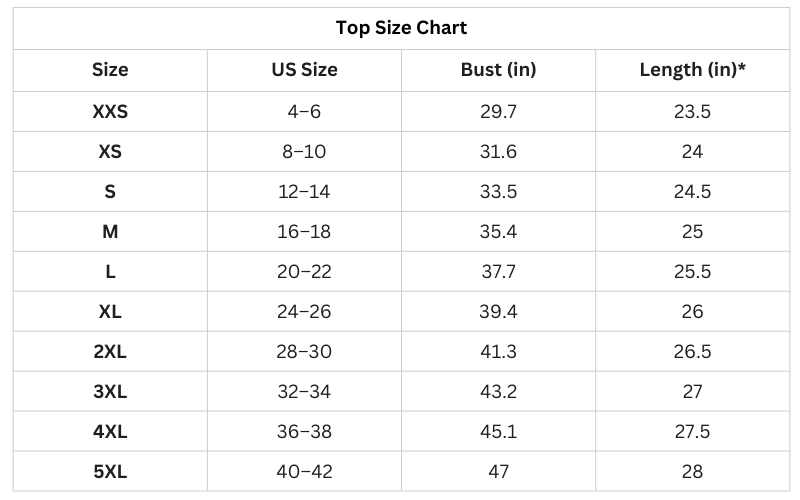
Task: Click the XS size row label
Action: [110, 151]
